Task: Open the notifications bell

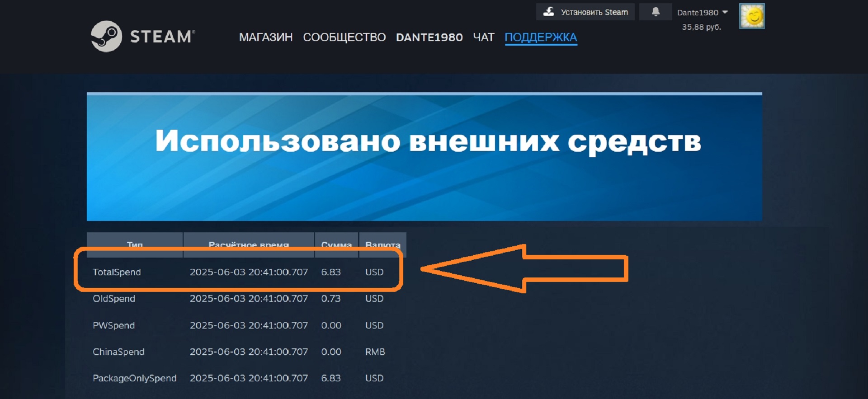Action: [x=656, y=12]
